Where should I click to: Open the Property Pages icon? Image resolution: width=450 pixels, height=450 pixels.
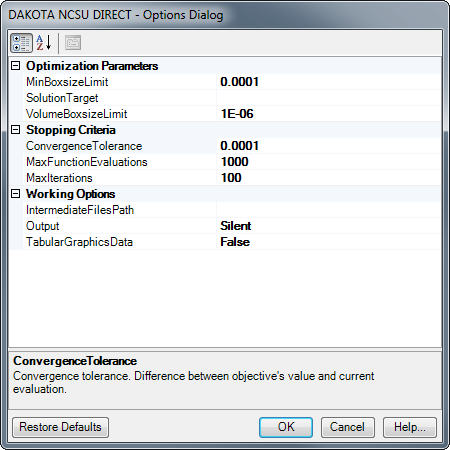pos(73,43)
